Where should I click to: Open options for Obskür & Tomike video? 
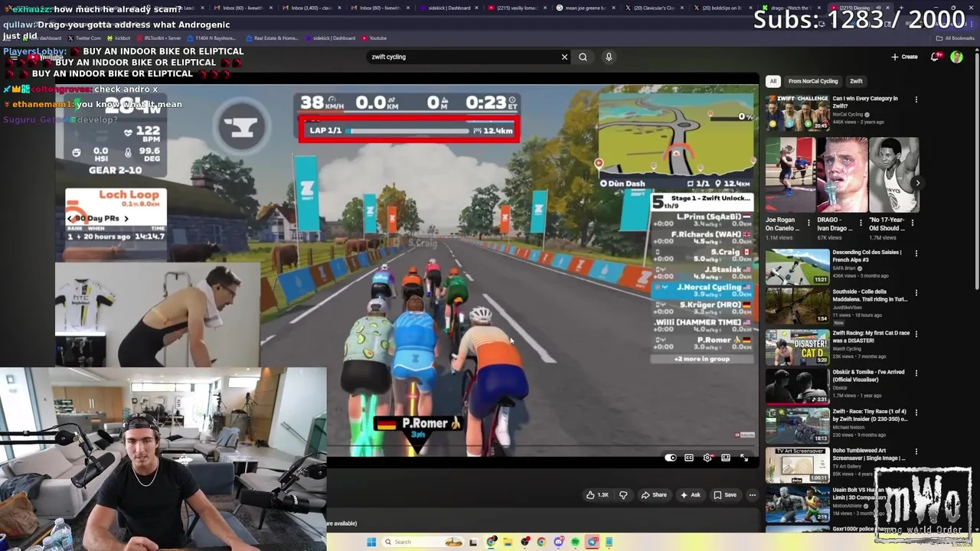(916, 373)
